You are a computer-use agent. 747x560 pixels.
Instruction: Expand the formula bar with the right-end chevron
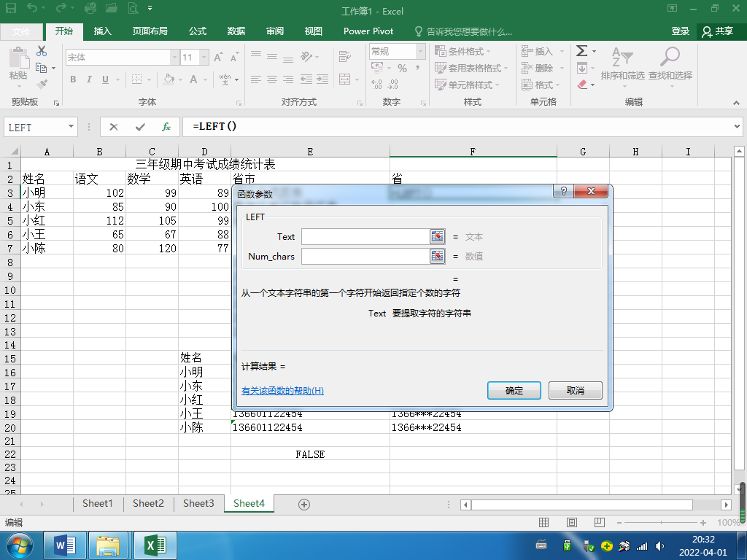coord(736,127)
